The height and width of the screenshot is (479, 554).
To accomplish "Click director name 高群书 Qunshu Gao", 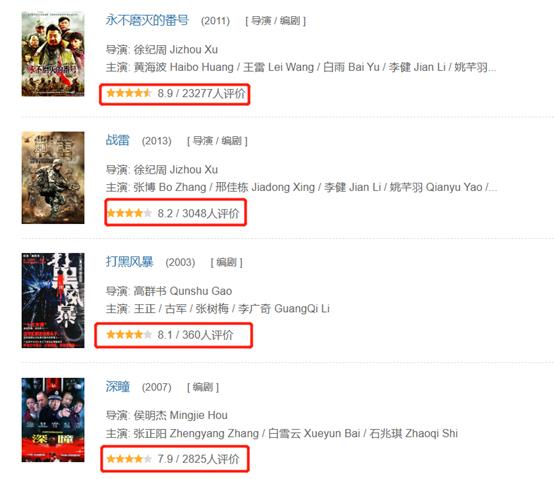I will (183, 291).
